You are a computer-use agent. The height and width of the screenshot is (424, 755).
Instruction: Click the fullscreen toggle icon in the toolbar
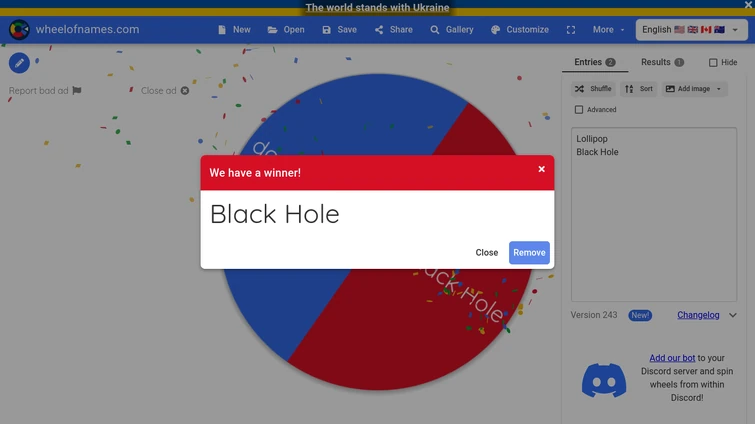pyautogui.click(x=571, y=30)
